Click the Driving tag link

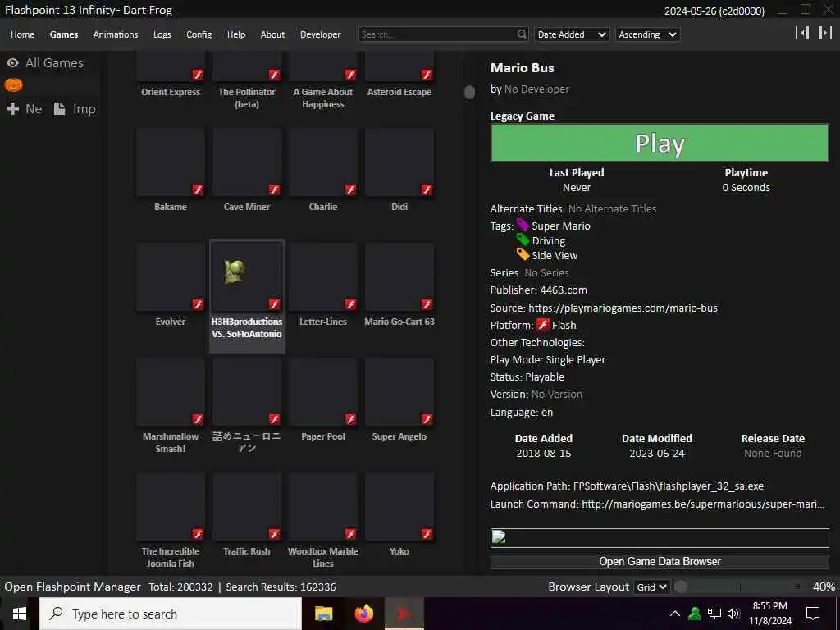(x=549, y=240)
